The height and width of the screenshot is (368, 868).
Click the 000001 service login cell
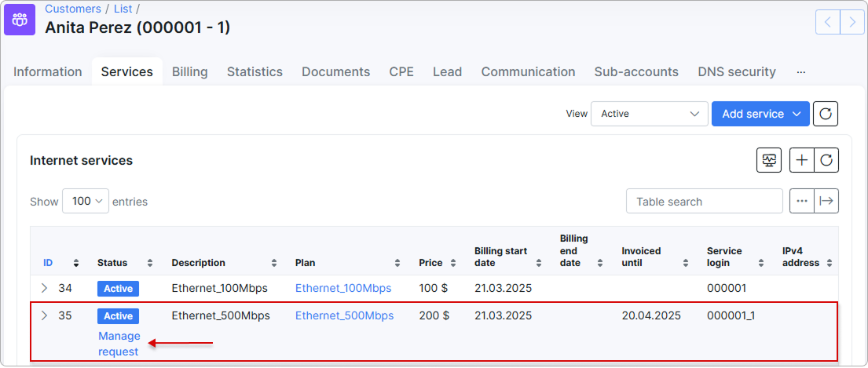pyautogui.click(x=727, y=288)
